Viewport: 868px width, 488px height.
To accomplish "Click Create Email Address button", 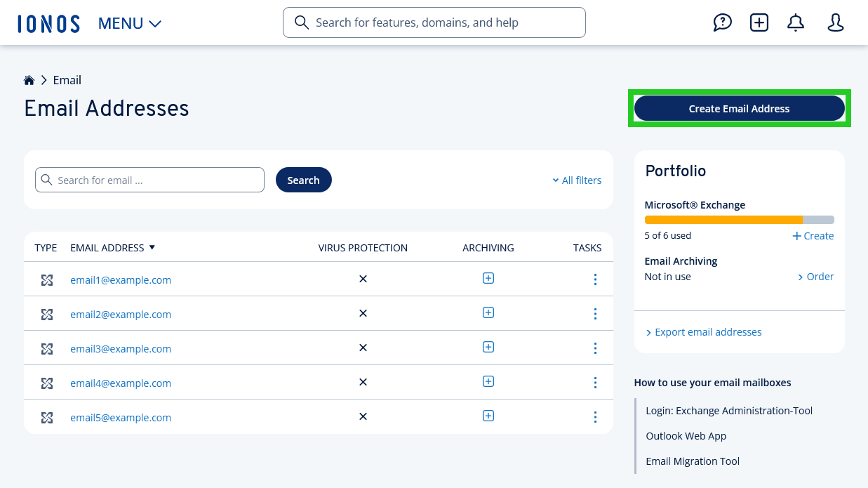I will coord(739,109).
